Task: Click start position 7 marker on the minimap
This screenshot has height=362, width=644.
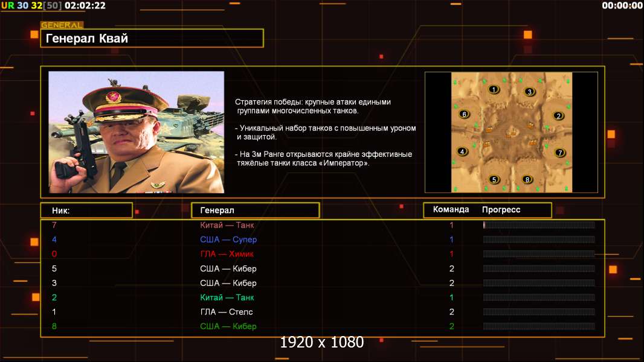Action: click(x=560, y=153)
